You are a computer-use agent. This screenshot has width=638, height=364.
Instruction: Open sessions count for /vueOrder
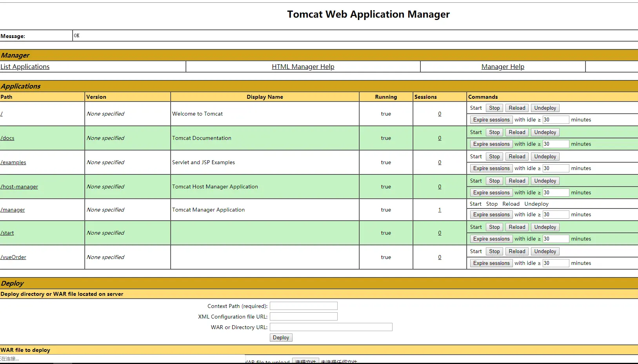click(440, 257)
